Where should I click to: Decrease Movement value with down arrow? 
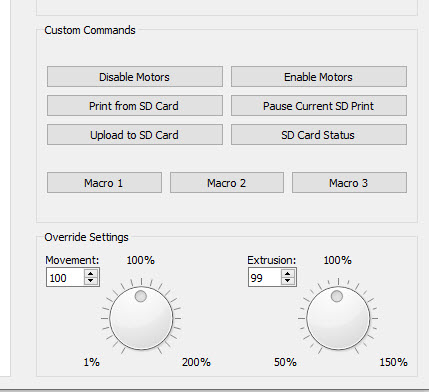[91, 281]
